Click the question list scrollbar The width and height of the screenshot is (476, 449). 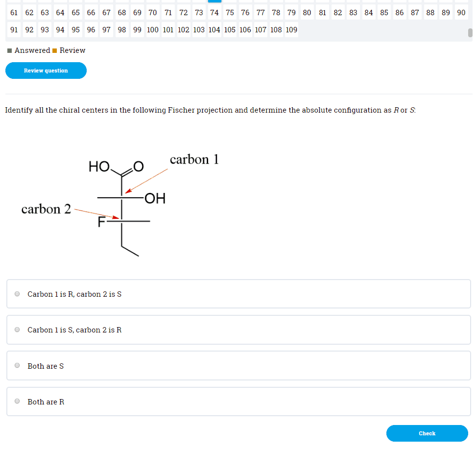470,33
